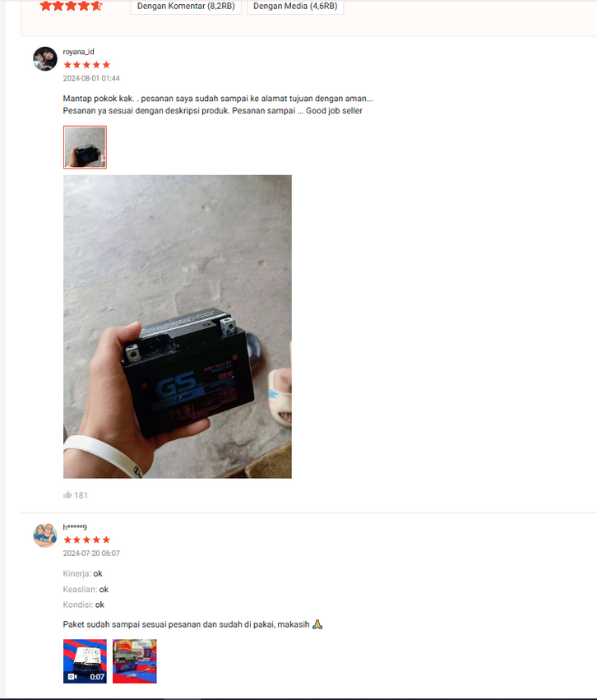Click the 2024-07-20 06:07 review timestamp

pyautogui.click(x=91, y=554)
